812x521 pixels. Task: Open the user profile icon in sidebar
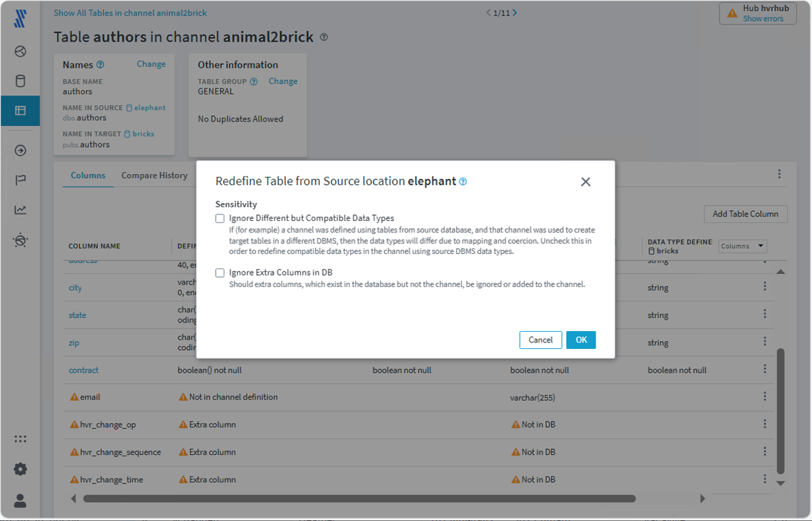tap(20, 501)
